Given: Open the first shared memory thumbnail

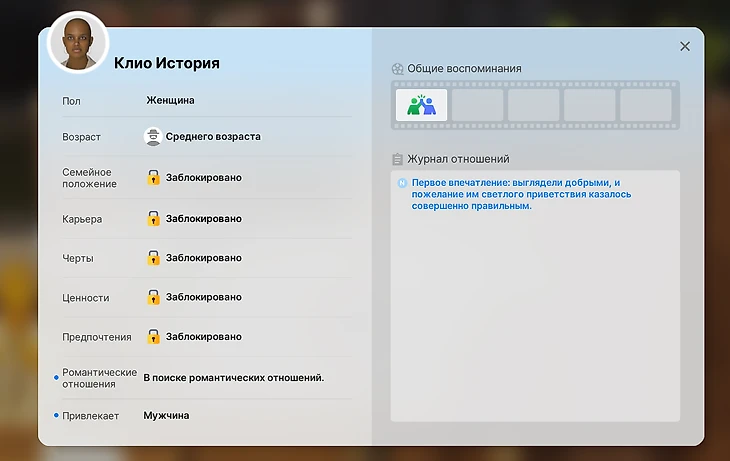Looking at the screenshot, I should pos(421,105).
